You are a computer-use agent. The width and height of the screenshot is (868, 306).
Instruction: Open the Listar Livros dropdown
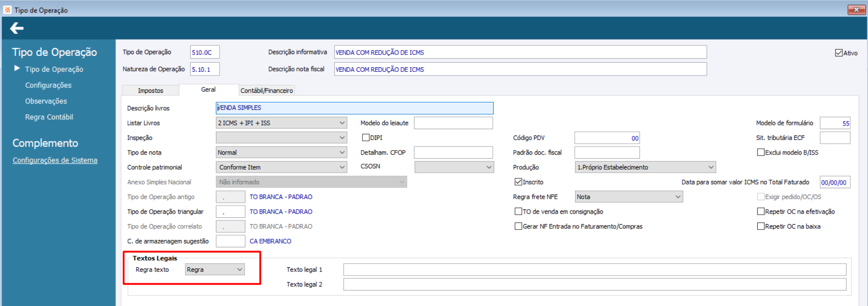tap(281, 123)
